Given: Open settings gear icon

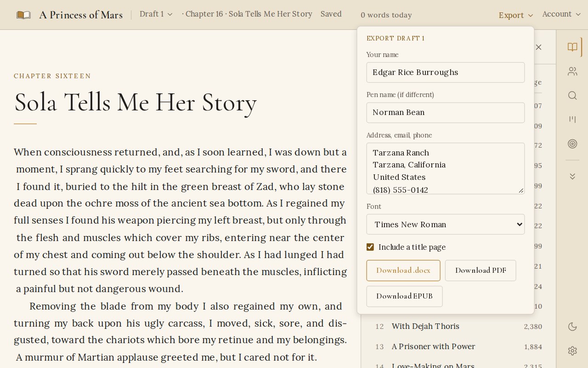Looking at the screenshot, I should coord(572,351).
